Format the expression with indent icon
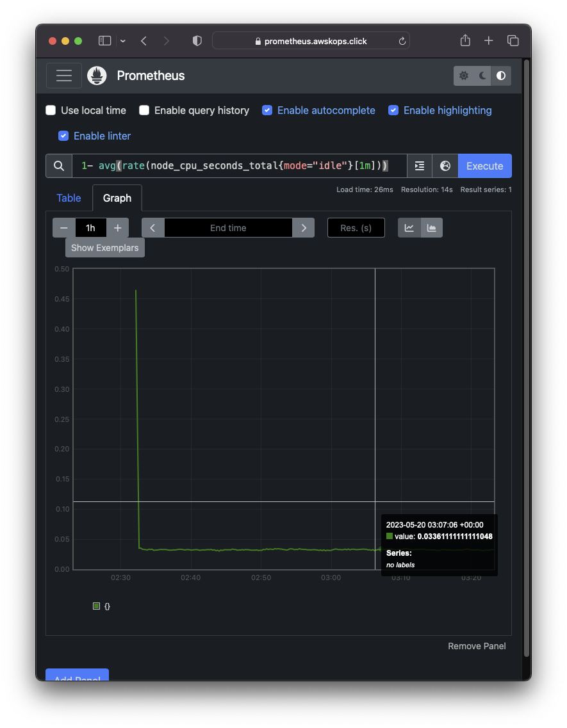The image size is (567, 728). point(420,166)
